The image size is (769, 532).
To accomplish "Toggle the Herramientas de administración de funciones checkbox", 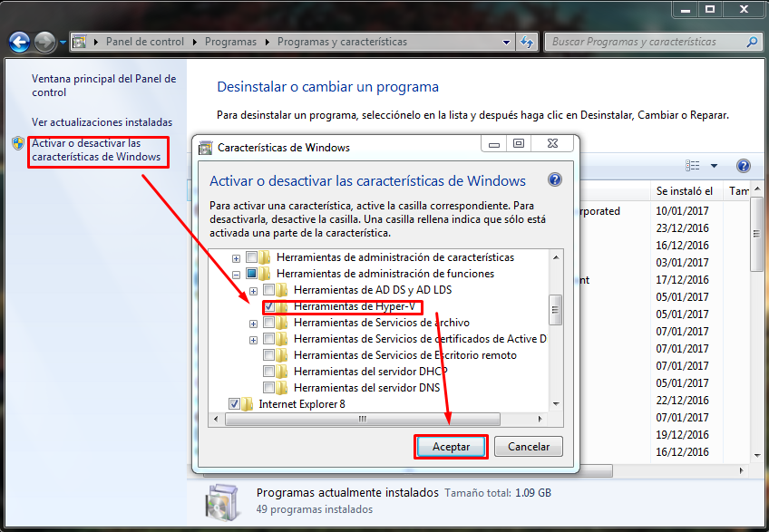I will [251, 273].
